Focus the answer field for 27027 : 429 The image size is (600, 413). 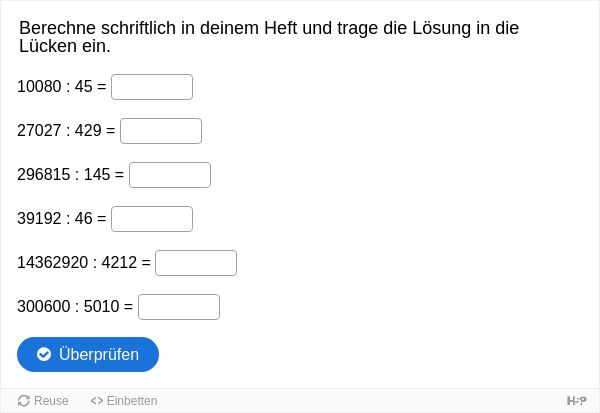click(x=161, y=131)
